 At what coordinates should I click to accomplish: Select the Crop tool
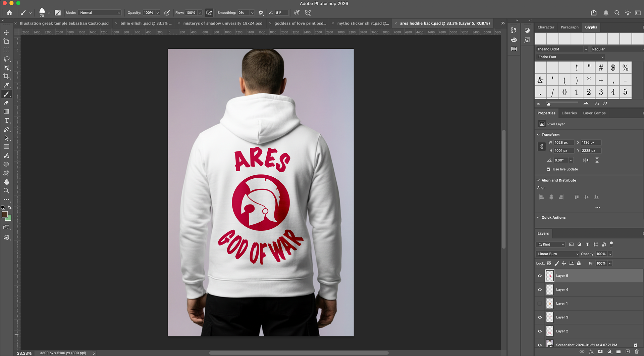click(6, 76)
